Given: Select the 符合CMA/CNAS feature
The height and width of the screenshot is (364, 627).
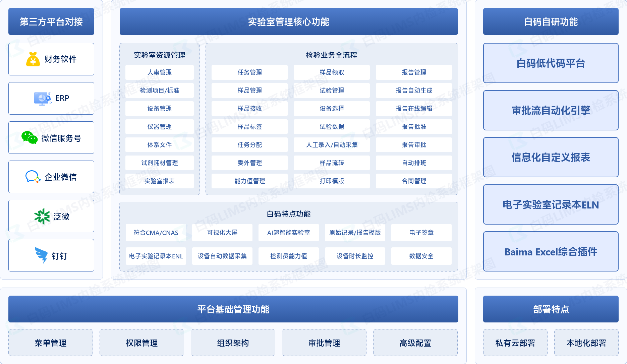Looking at the screenshot, I should pos(156,233).
